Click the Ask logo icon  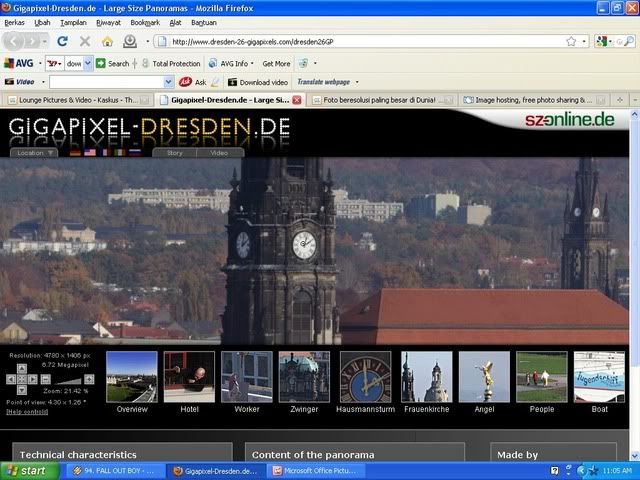click(x=185, y=82)
